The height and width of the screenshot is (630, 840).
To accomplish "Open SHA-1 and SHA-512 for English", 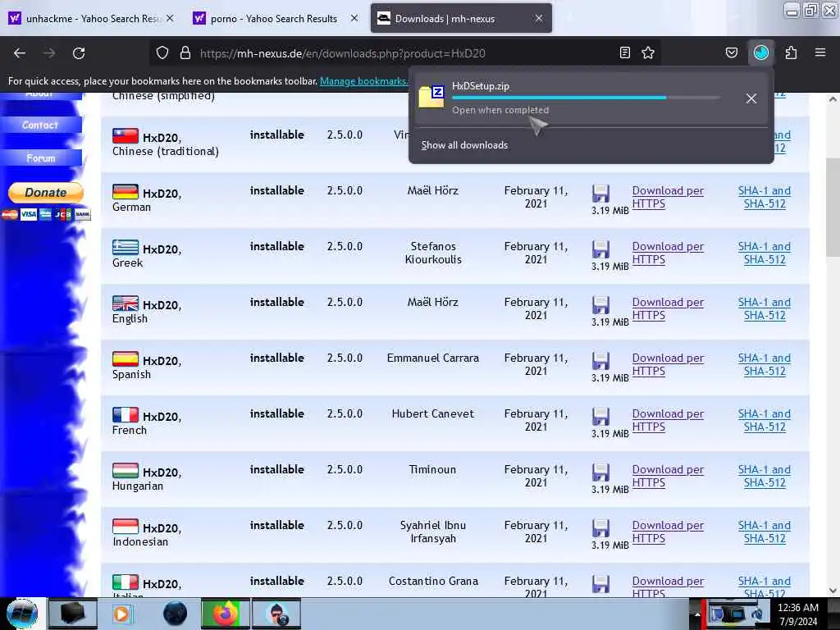I will click(x=765, y=308).
